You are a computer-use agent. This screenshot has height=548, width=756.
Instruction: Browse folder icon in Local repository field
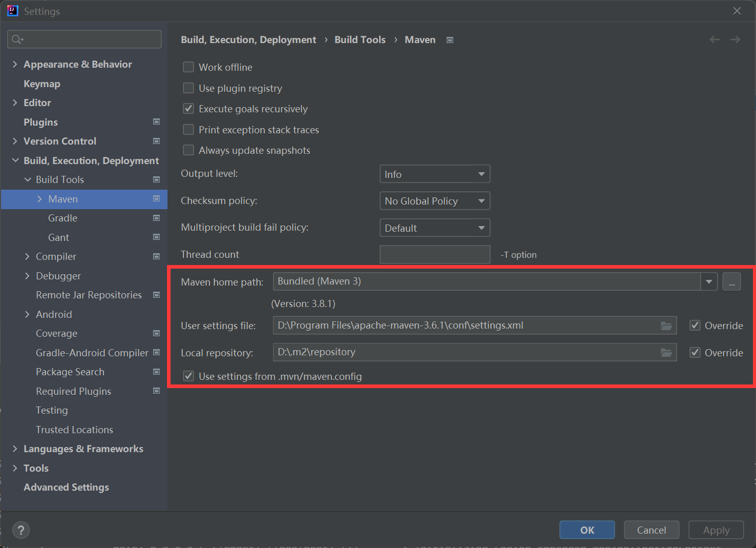[x=666, y=352]
